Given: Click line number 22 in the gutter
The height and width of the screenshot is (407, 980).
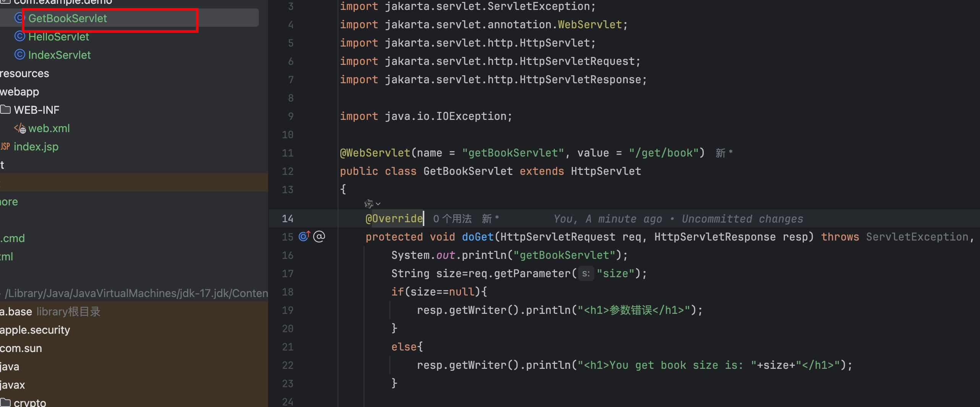Looking at the screenshot, I should point(288,365).
